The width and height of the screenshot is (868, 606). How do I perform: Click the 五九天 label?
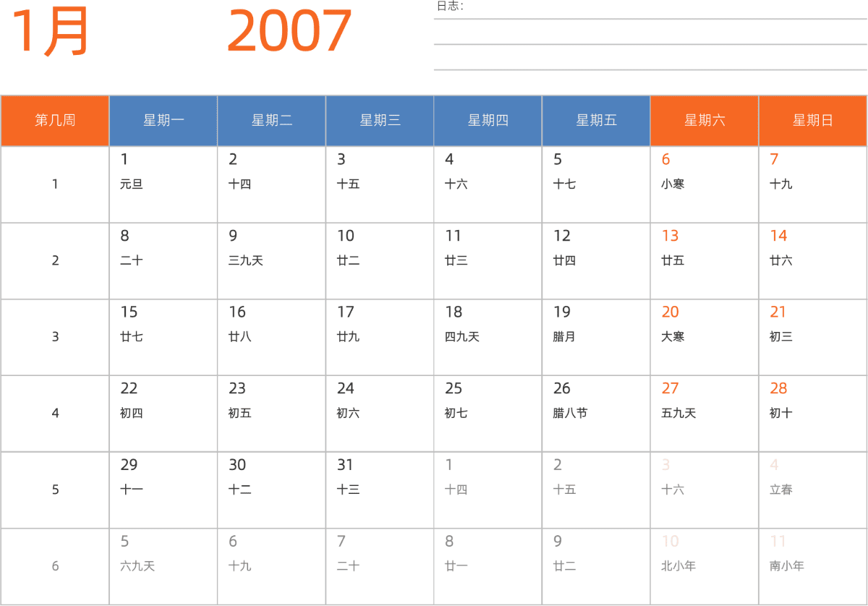pyautogui.click(x=678, y=414)
